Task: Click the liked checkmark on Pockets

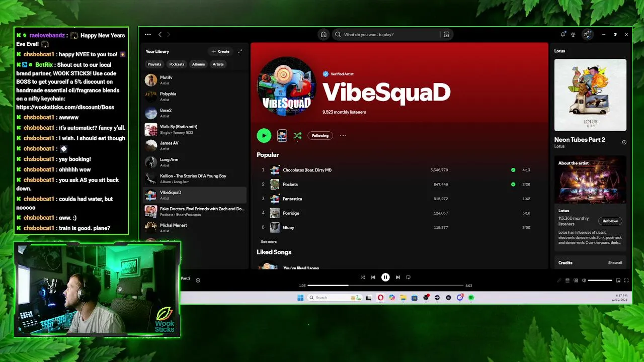Action: pos(513,185)
